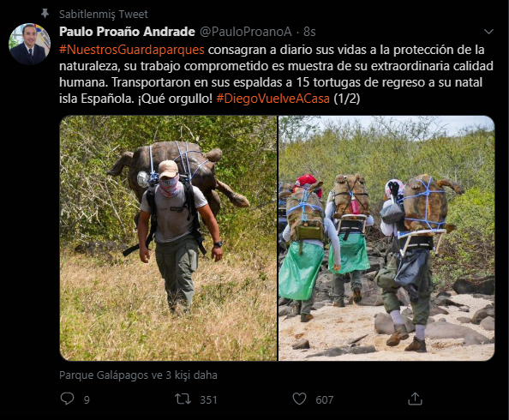Open tagged people Parque Galápagos ve 3 kişi daha
The width and height of the screenshot is (509, 420).
tap(138, 375)
